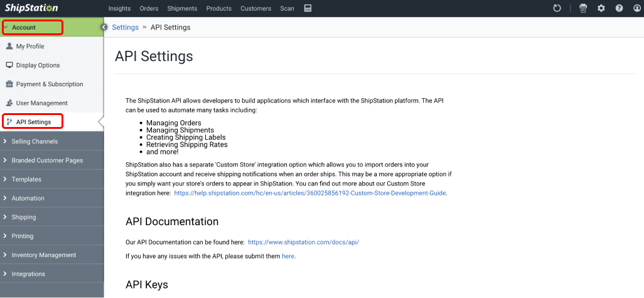The image size is (644, 298).
Task: Click the API Keys heading
Action: [147, 284]
